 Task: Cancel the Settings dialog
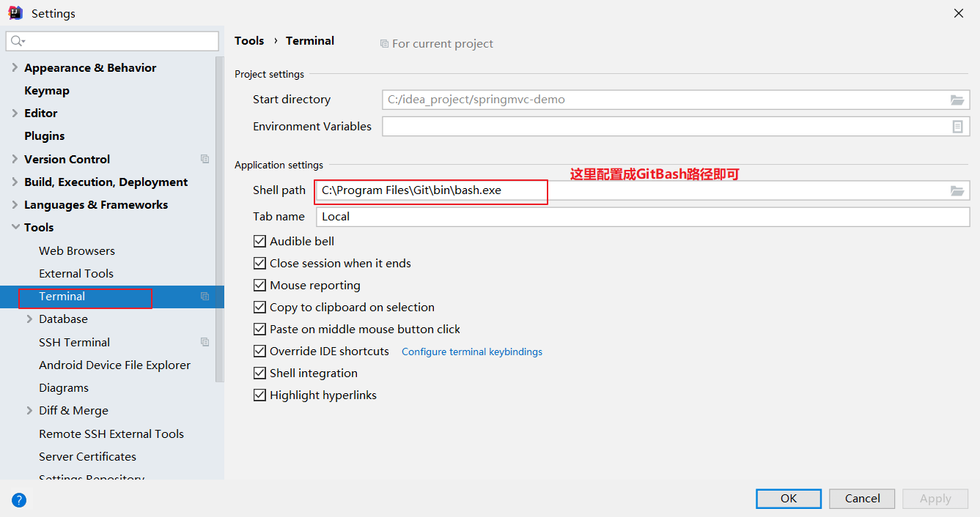(862, 499)
